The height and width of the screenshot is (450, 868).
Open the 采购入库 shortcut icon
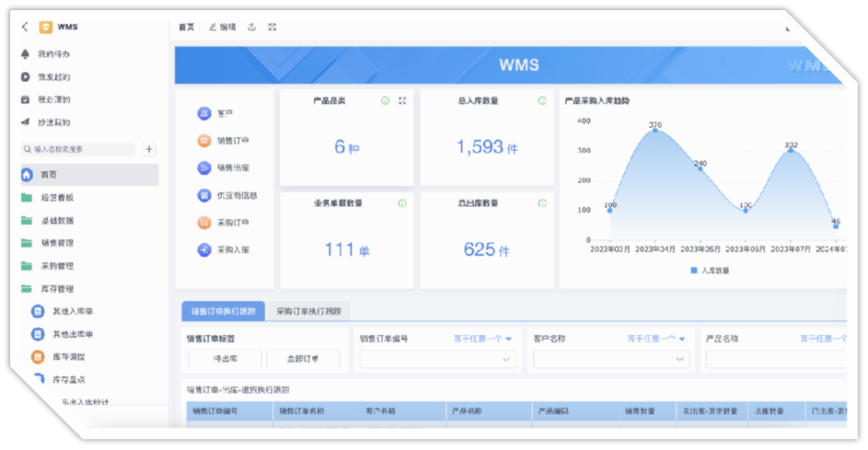click(204, 250)
